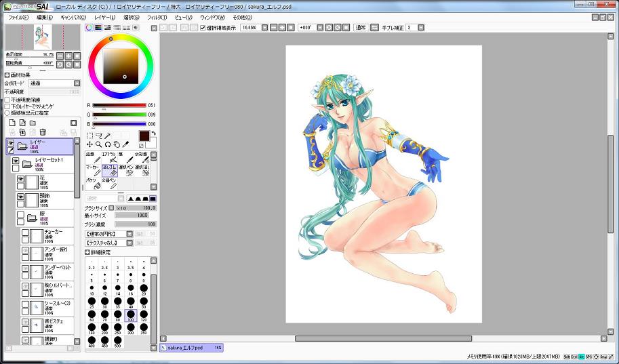Toggle 選択範囲表示 checkbox in toolbar
Viewport: 619px width, 364px height.
(203, 28)
